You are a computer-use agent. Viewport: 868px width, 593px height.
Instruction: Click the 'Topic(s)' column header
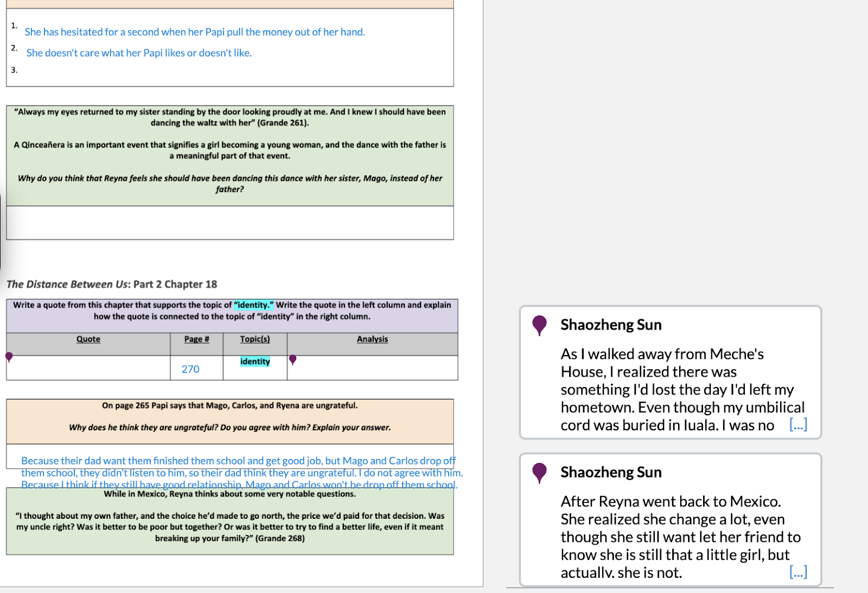coord(255,339)
